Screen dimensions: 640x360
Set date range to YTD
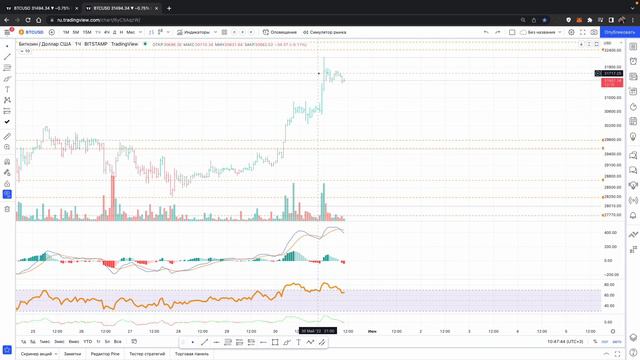[87, 342]
